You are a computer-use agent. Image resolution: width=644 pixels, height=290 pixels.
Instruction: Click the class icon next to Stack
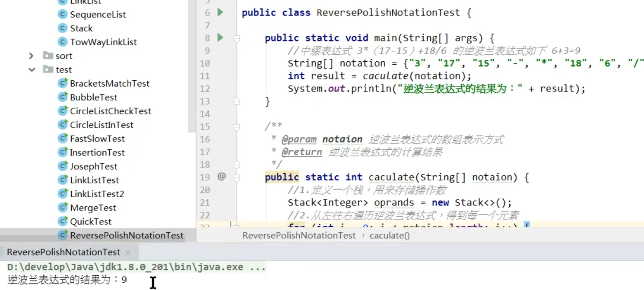63,28
